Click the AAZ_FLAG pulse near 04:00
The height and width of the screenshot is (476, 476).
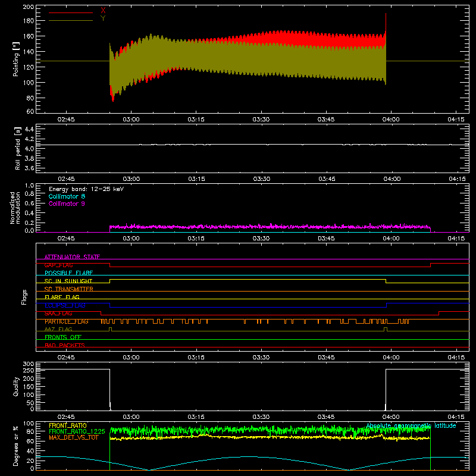click(x=386, y=329)
